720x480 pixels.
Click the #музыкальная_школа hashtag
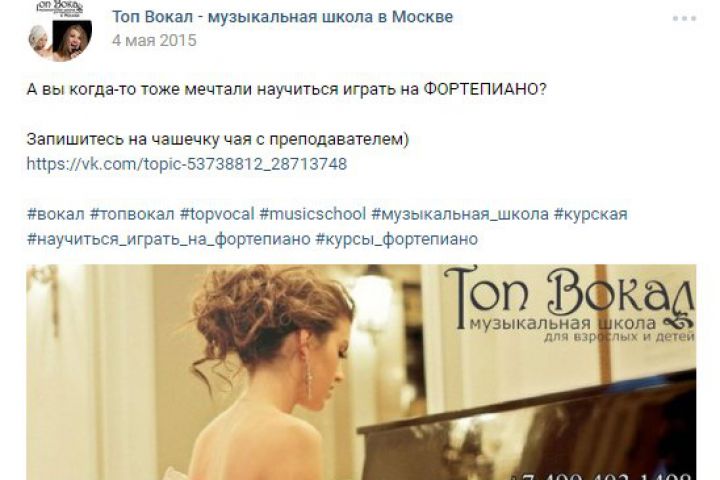click(460, 214)
